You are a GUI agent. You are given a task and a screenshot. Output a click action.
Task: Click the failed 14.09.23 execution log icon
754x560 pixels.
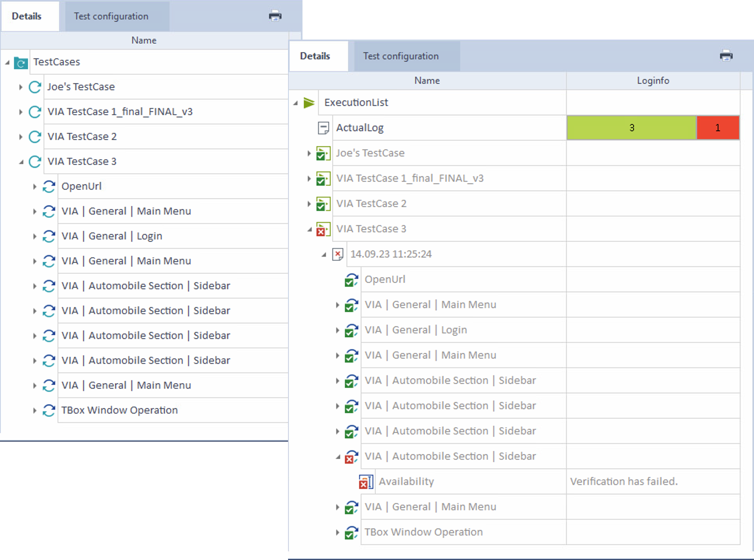[x=338, y=254]
